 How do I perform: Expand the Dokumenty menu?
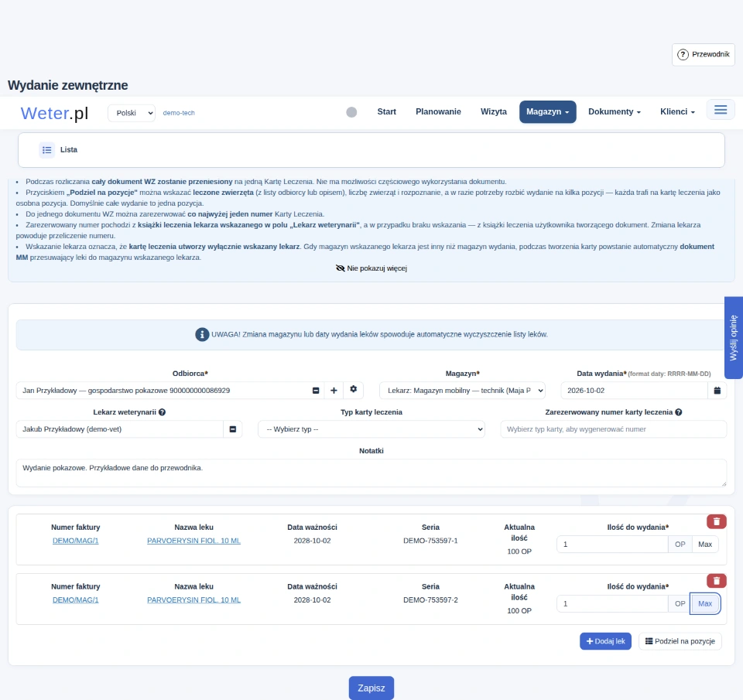coord(615,112)
